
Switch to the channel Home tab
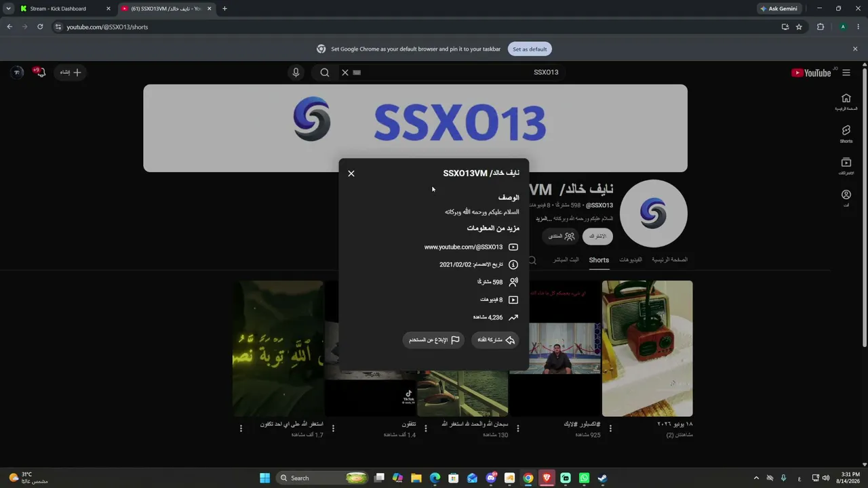pyautogui.click(x=669, y=260)
